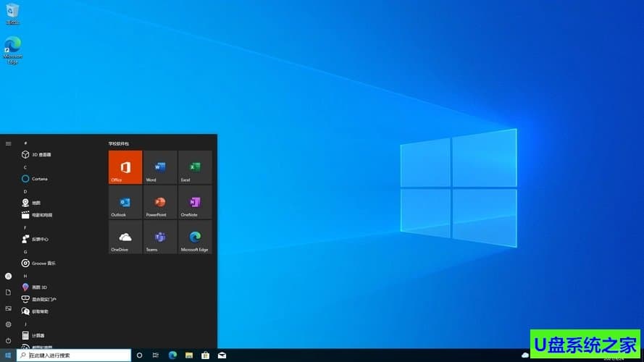Click OneDrive cloud in system tray
Screen dimensions: 644x362
pos(525,355)
